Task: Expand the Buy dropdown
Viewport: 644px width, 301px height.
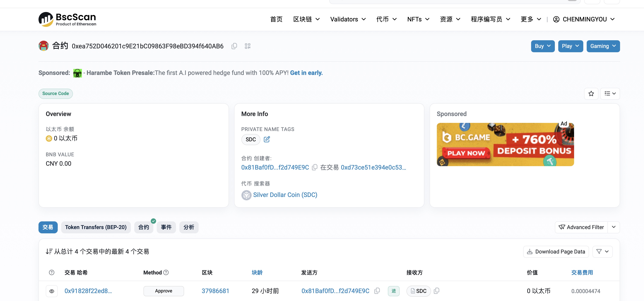Action: click(x=542, y=46)
